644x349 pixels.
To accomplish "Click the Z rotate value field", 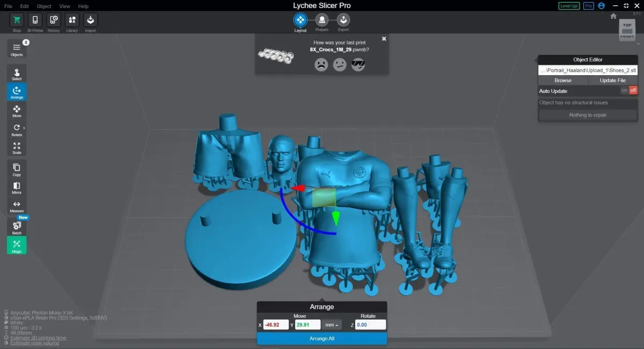I will [x=370, y=325].
